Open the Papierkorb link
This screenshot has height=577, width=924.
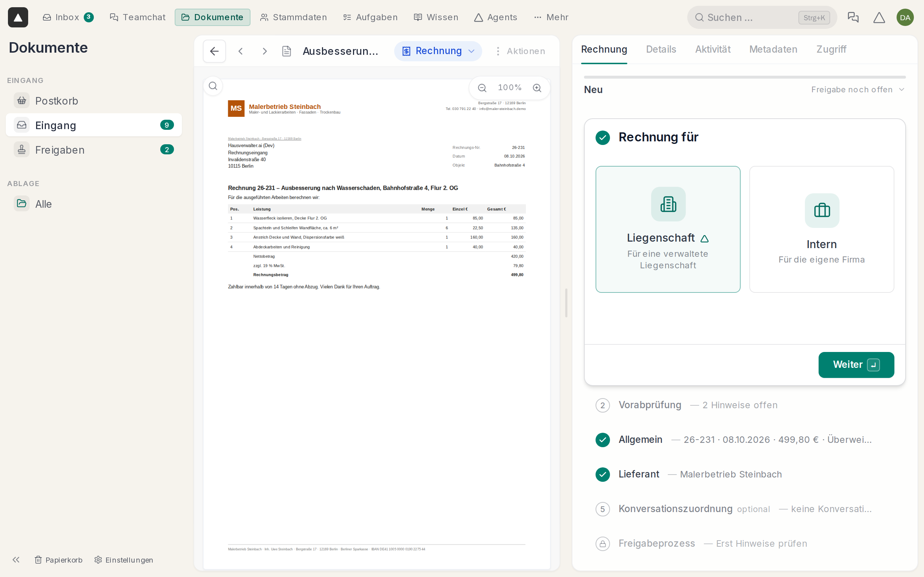[58, 559]
